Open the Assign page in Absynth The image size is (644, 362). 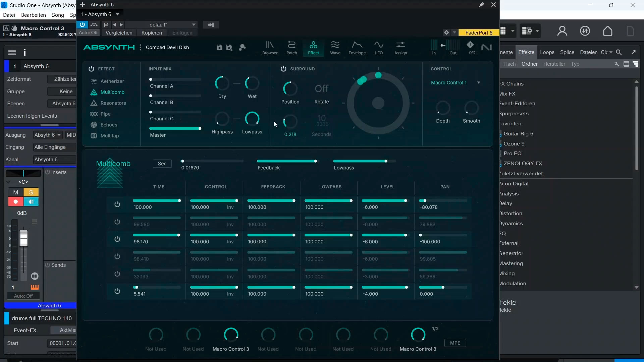tap(400, 48)
